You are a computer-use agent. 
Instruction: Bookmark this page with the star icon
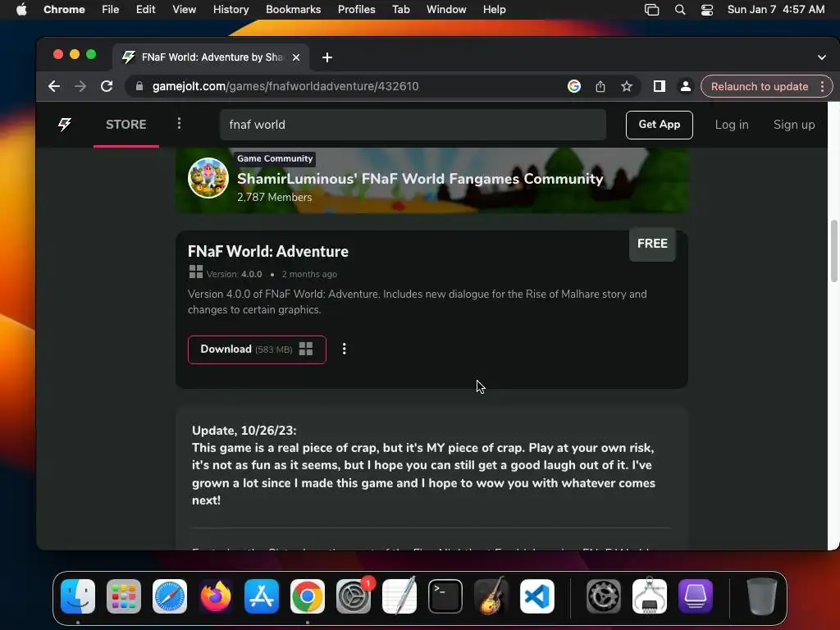[x=626, y=86]
